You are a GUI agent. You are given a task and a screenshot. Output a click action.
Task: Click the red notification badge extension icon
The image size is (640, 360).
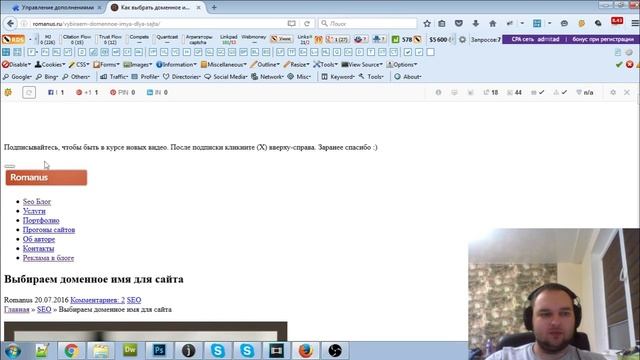point(617,22)
